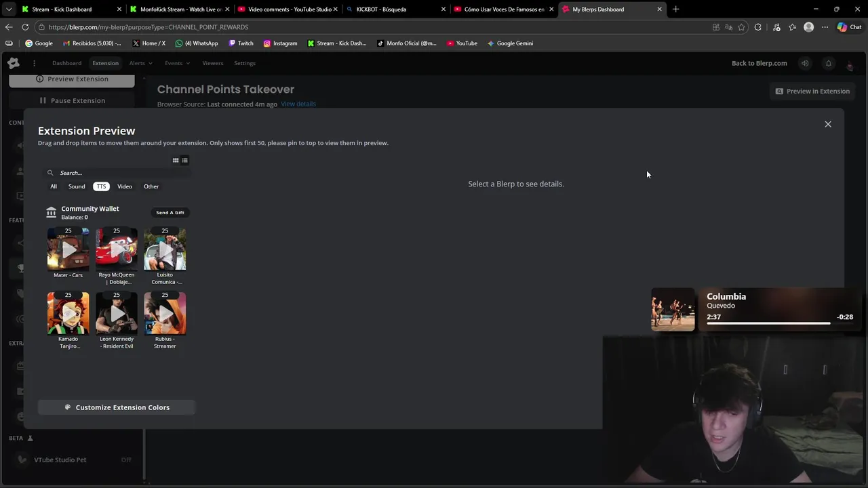Switch to list view in Extension Preview

(184, 161)
